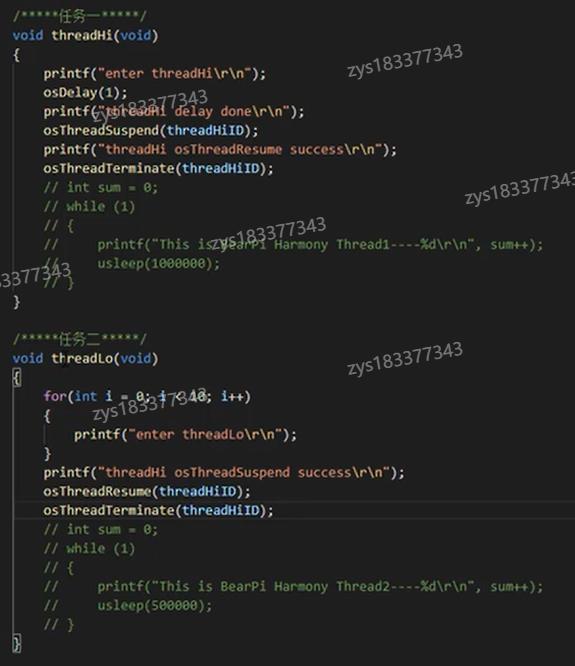
Task: Click the osThreadSuspend(threadHiID) call
Action: pyautogui.click(x=150, y=130)
